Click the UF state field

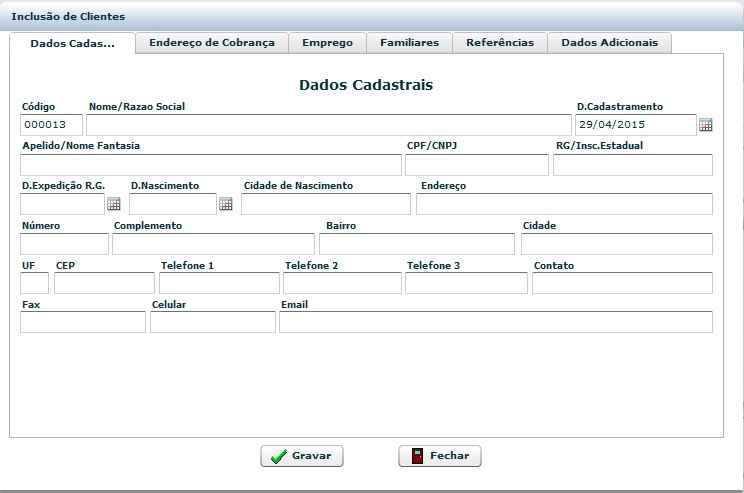tap(34, 283)
